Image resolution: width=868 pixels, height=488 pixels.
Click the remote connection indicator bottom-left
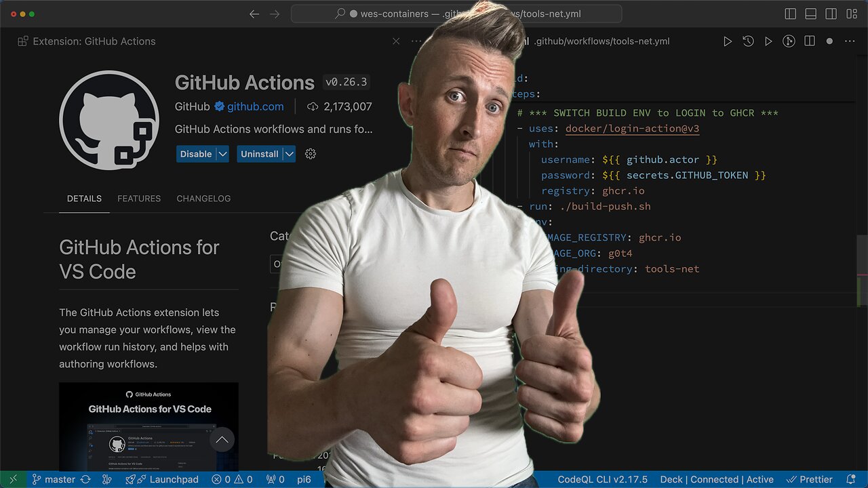tap(12, 479)
